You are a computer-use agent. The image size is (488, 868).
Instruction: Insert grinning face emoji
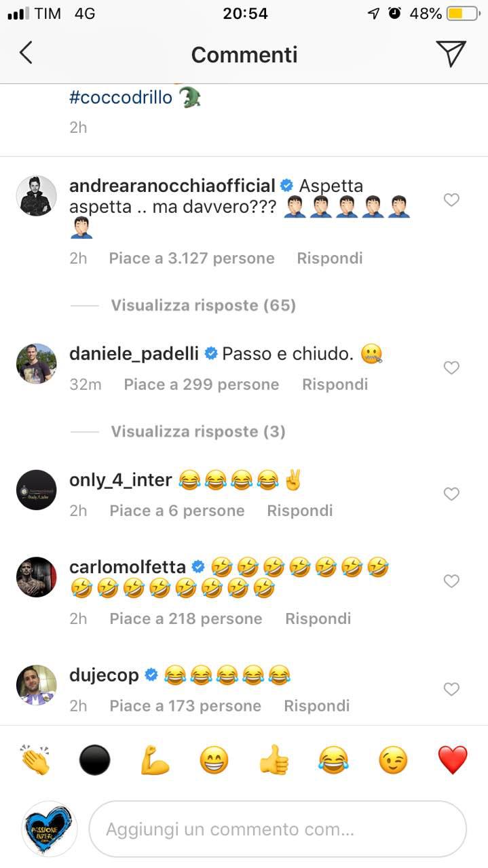(x=214, y=759)
